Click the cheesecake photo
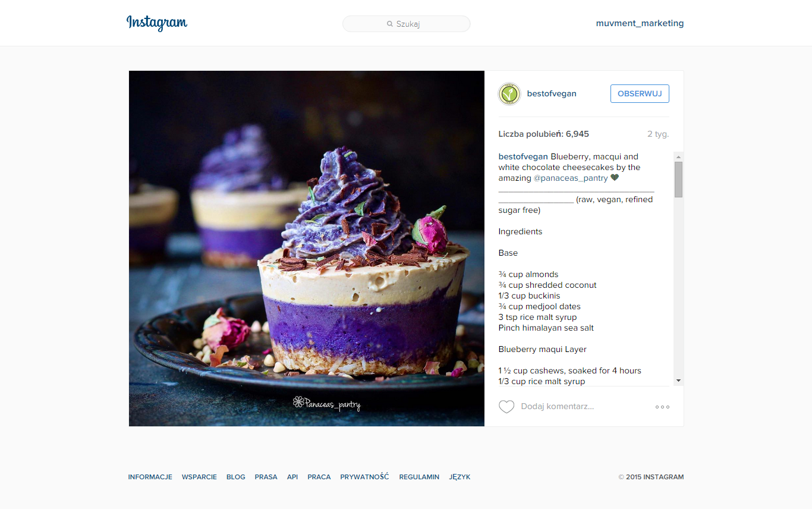The width and height of the screenshot is (812, 509). pyautogui.click(x=307, y=249)
